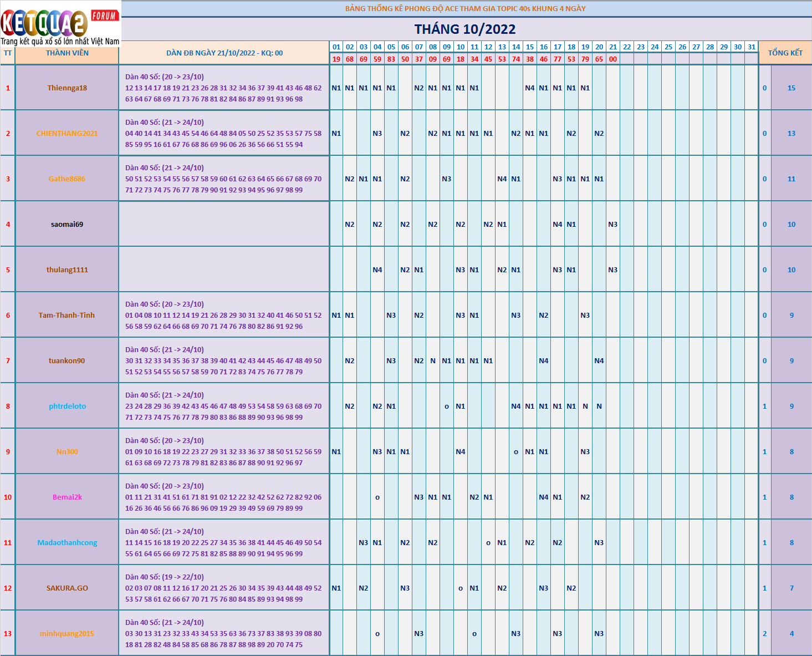Click total 7 in SAKURA.GO row
Viewport: 812px width, 656px height.
point(791,588)
